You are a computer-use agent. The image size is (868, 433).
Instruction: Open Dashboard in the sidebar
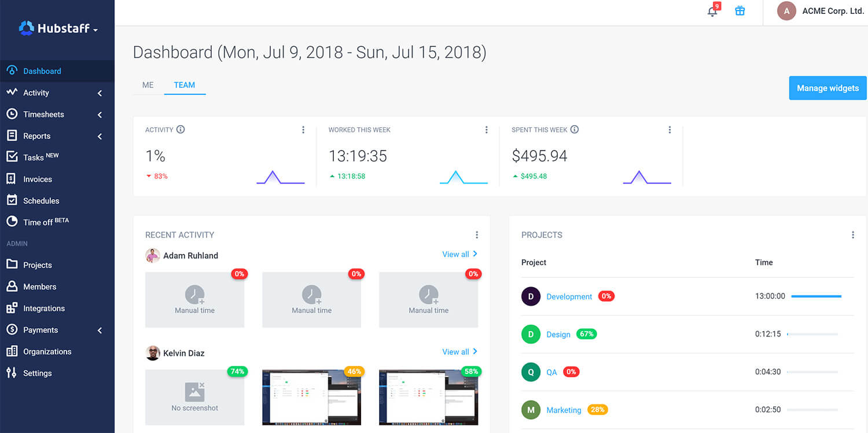tap(42, 71)
